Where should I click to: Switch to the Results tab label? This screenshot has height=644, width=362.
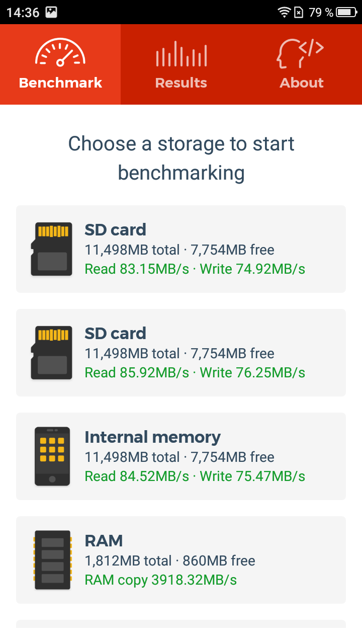click(x=181, y=83)
